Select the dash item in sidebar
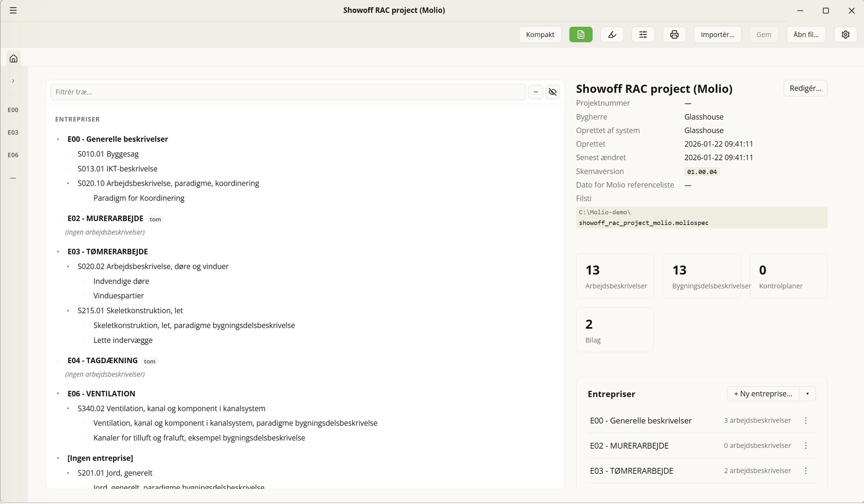 tap(13, 178)
